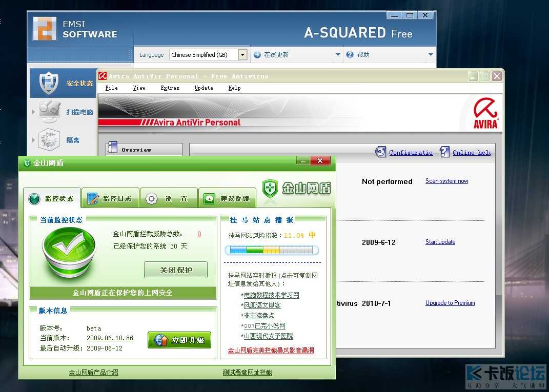Viewport: 549px width, 392px height.
Task: Switch to the 设置 tab
Action: point(169,198)
